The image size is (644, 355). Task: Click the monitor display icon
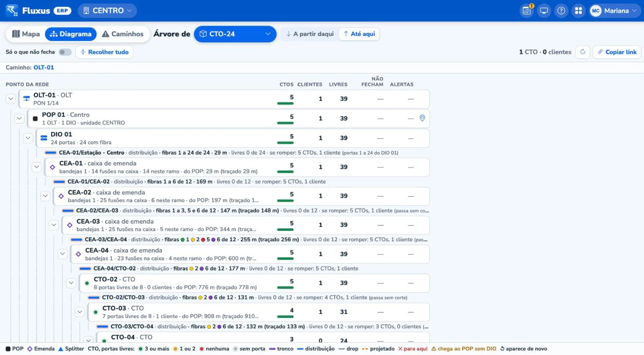544,10
